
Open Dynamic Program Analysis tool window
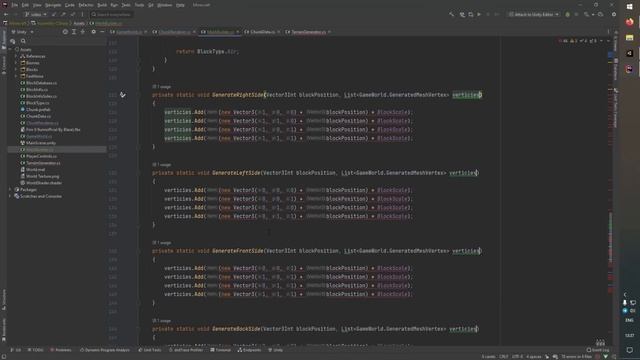coord(105,350)
